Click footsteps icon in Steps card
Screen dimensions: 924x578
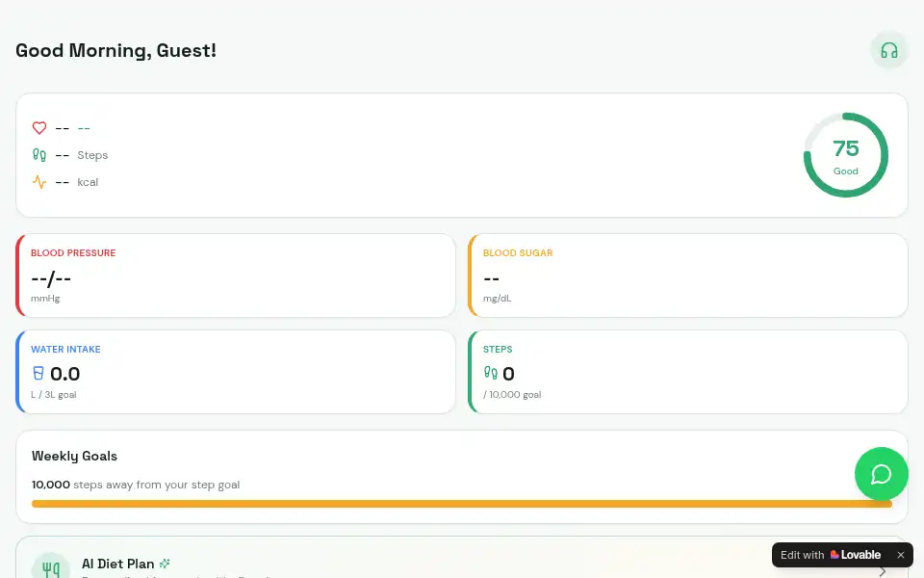490,373
